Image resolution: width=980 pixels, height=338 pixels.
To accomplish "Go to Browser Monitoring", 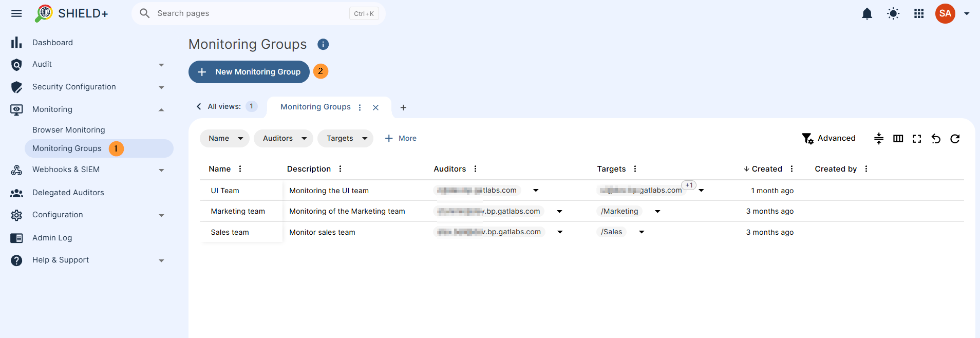I will coord(69,130).
